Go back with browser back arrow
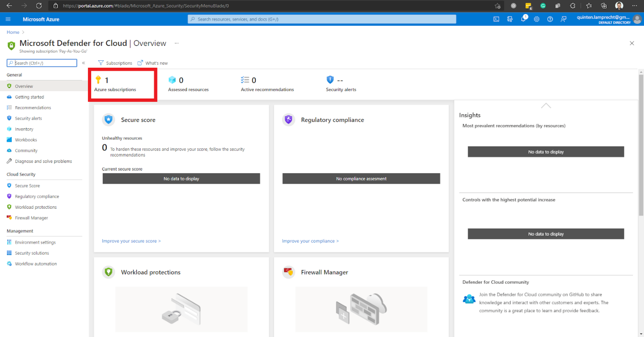This screenshot has height=337, width=644. tap(9, 5)
